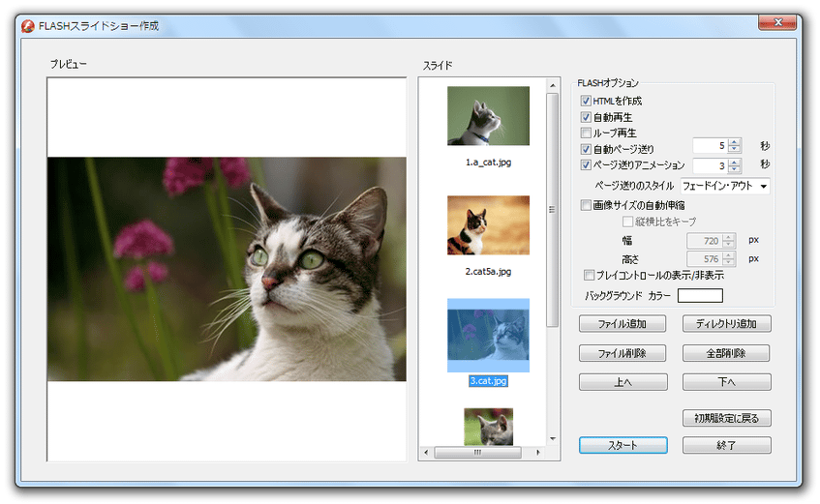The image size is (820, 504).
Task: Decrease the 幅 width spinner
Action: (728, 244)
